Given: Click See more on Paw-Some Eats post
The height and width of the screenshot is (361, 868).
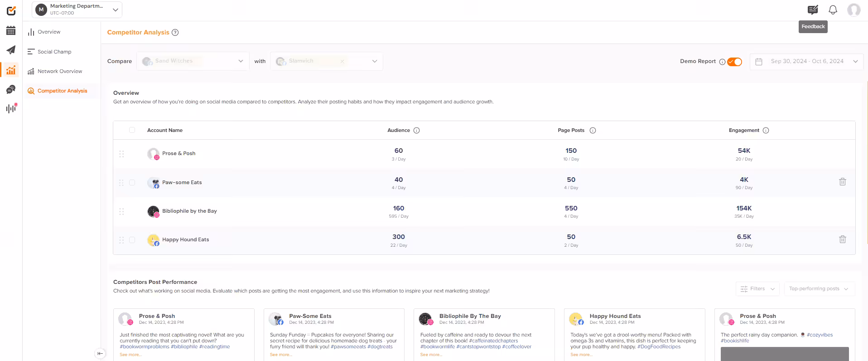Looking at the screenshot, I should click(281, 355).
